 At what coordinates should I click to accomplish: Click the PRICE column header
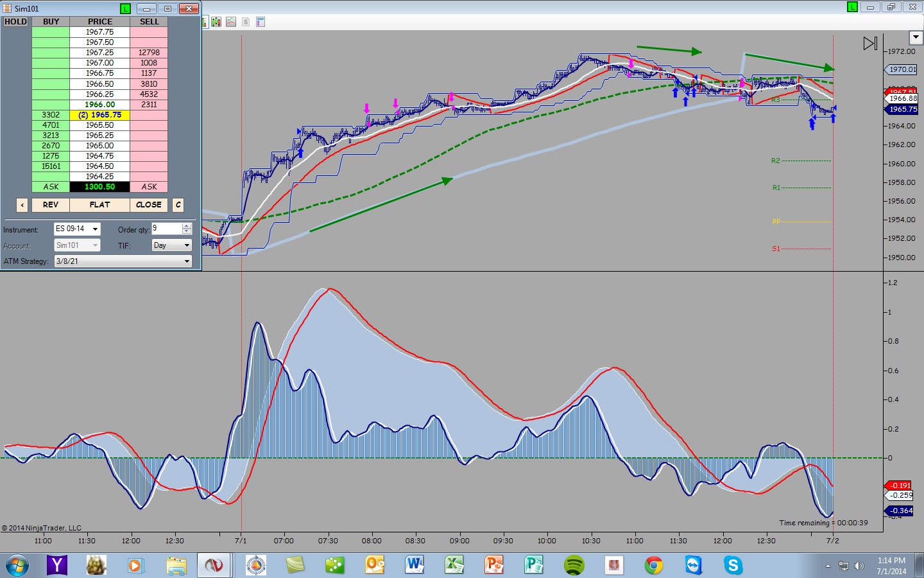(99, 22)
